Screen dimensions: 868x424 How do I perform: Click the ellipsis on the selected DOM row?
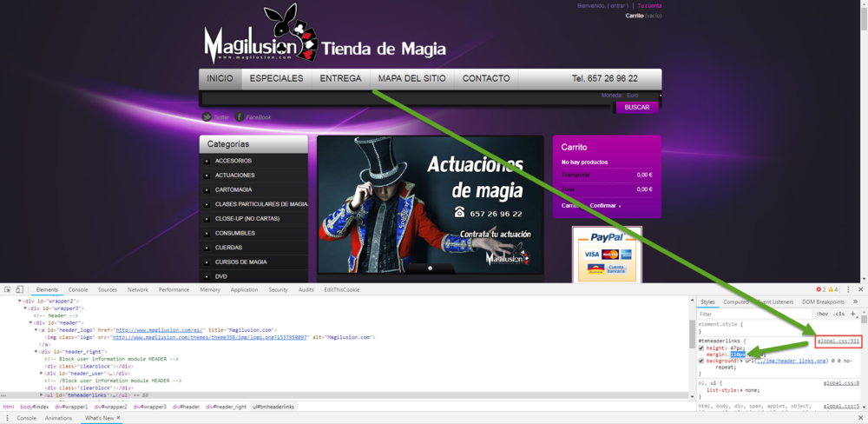tap(4, 395)
